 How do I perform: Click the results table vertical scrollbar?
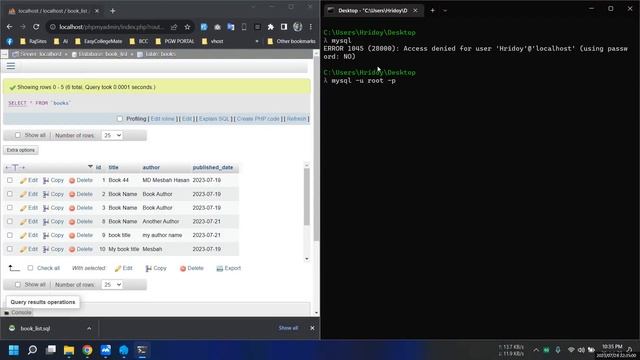click(x=307, y=197)
